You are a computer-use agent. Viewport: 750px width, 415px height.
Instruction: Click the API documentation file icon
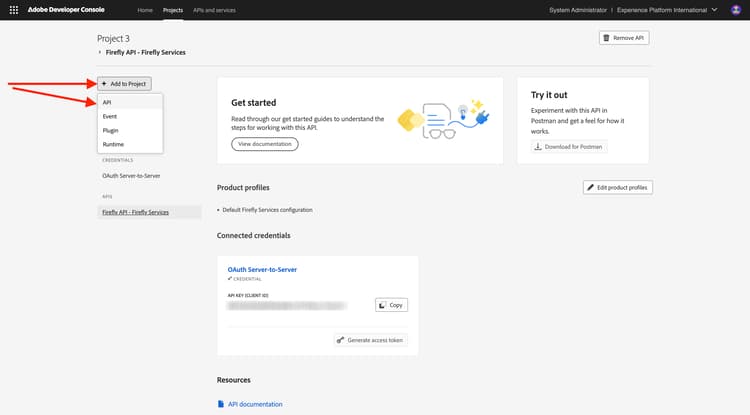click(221, 404)
